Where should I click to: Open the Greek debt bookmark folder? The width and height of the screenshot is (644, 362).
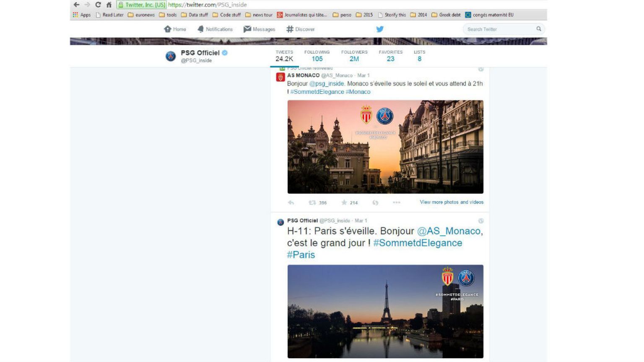pos(446,15)
